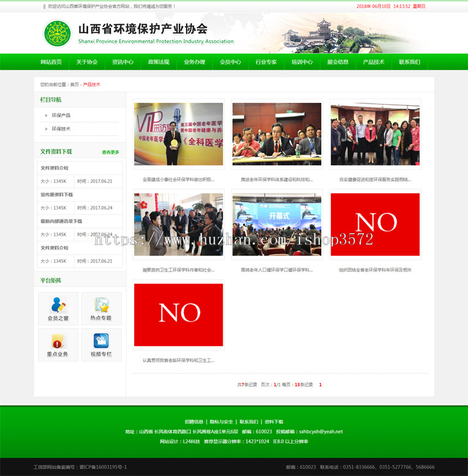Click ICP备16003195号-1 filing number text
The height and width of the screenshot is (476, 468).
103,467
